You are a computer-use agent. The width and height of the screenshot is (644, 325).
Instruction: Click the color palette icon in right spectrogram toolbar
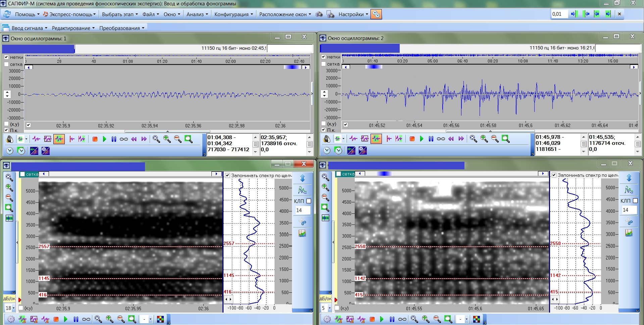pyautogui.click(x=477, y=319)
